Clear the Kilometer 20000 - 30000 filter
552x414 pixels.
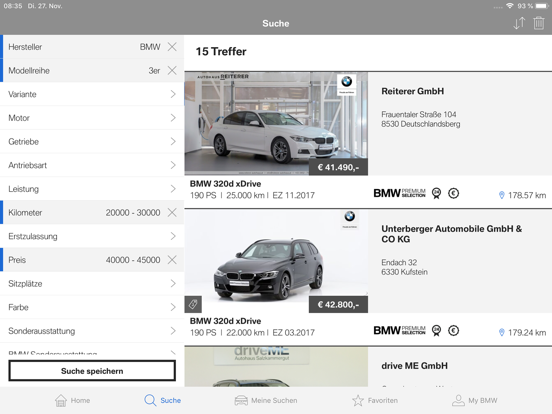pyautogui.click(x=172, y=212)
